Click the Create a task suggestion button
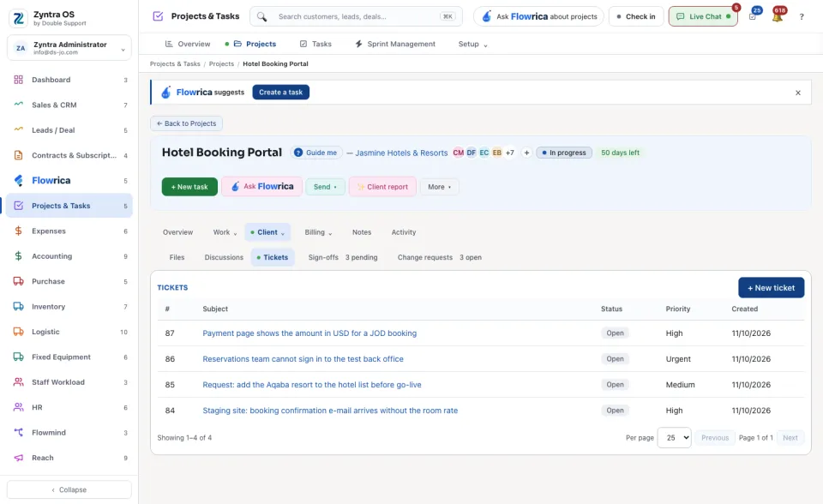 click(x=281, y=93)
